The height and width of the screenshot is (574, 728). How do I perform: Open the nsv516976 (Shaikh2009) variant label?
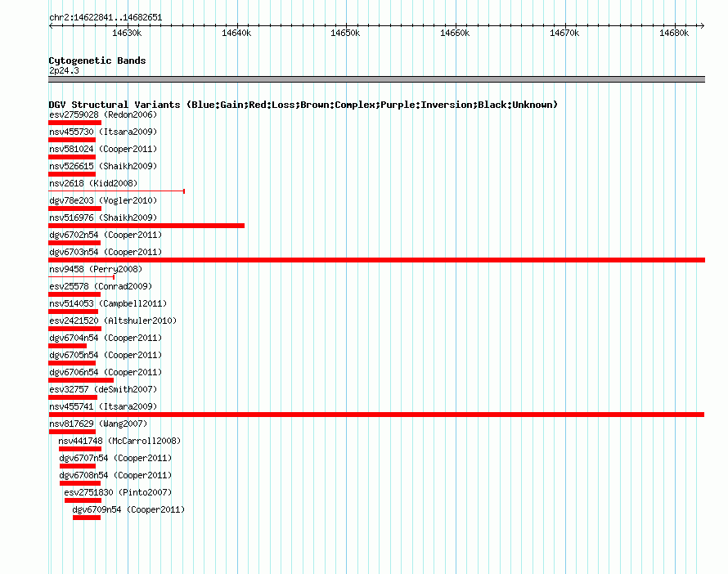(103, 217)
